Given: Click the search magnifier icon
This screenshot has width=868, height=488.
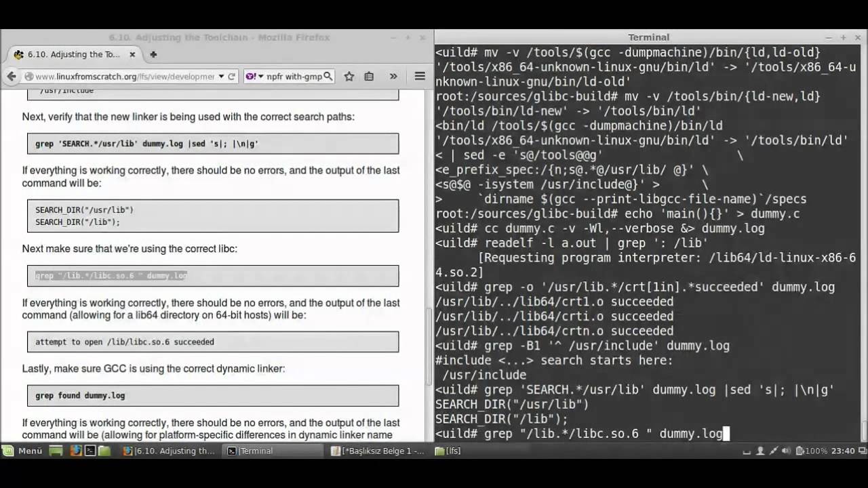Looking at the screenshot, I should tap(328, 77).
